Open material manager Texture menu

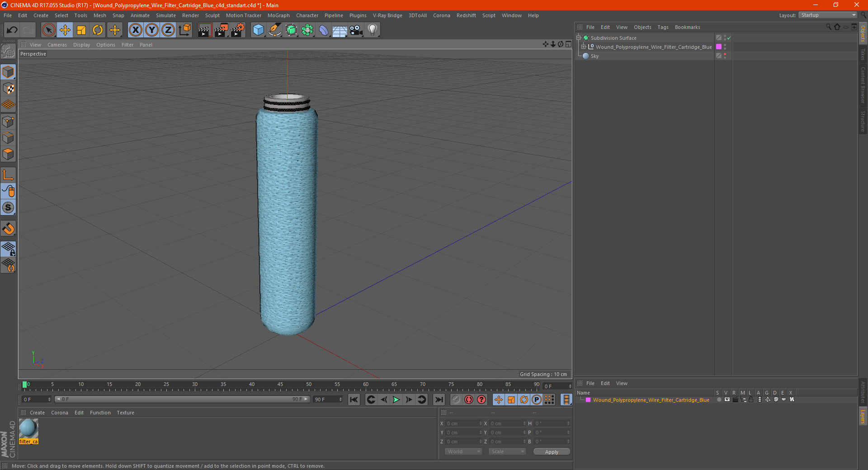click(x=125, y=413)
